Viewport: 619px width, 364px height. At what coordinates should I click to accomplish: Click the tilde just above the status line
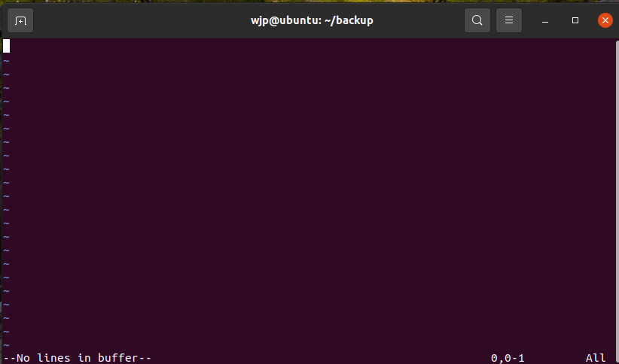(x=6, y=344)
